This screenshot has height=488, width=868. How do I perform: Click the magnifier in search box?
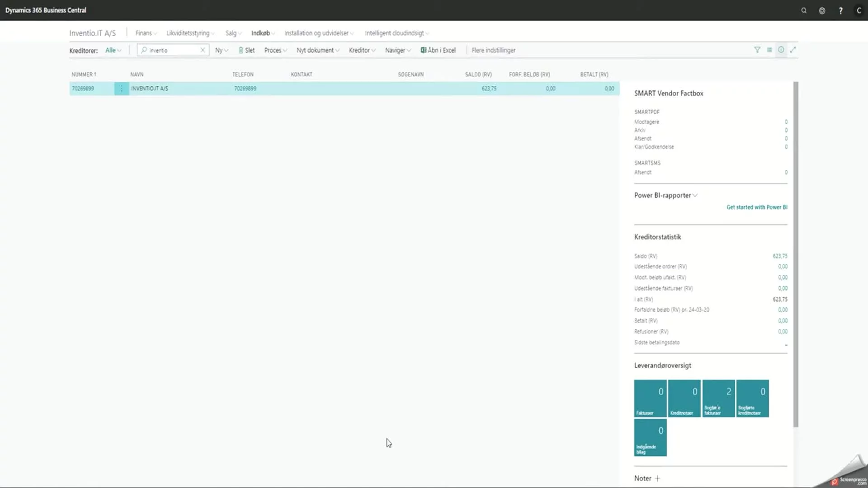pyautogui.click(x=144, y=50)
